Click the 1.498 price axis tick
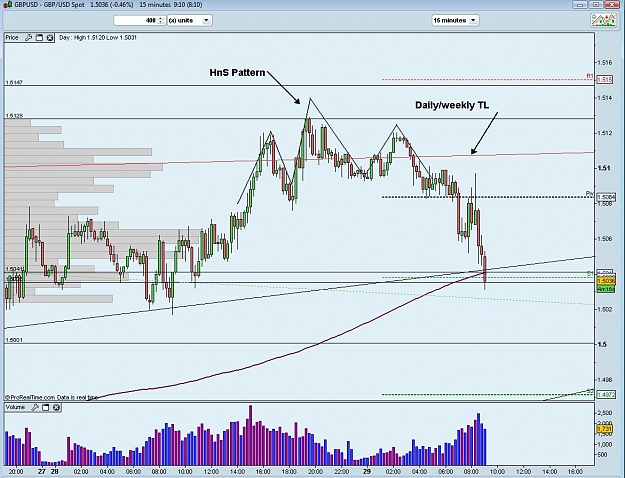The width and height of the screenshot is (625, 478). point(604,380)
